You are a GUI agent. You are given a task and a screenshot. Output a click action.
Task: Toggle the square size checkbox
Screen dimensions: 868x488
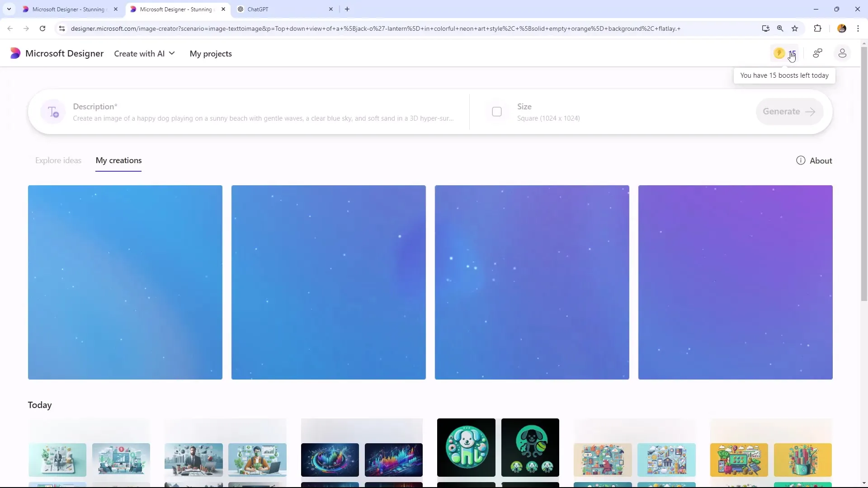coord(496,112)
